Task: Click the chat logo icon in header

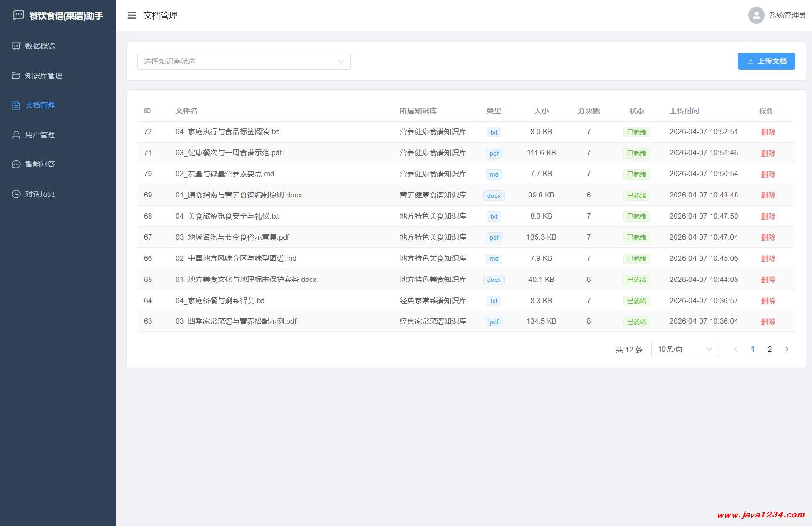Action: point(18,15)
